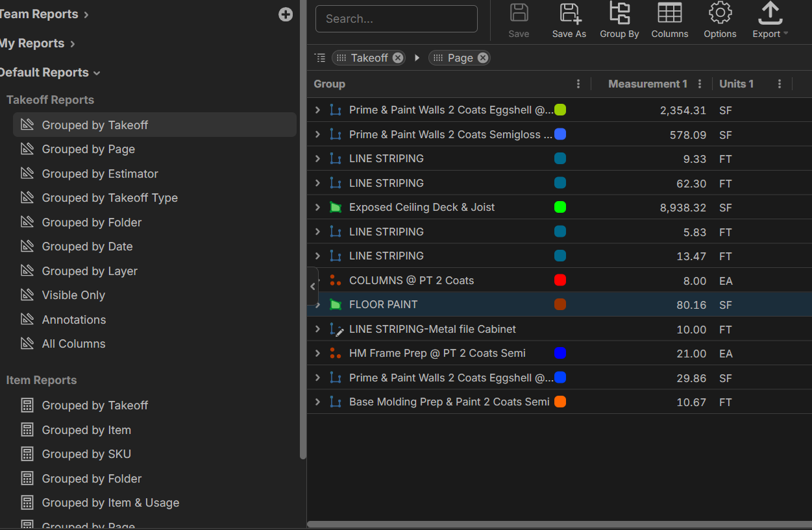The height and width of the screenshot is (530, 812).
Task: Open Grouped by SKU item report
Action: (x=86, y=454)
